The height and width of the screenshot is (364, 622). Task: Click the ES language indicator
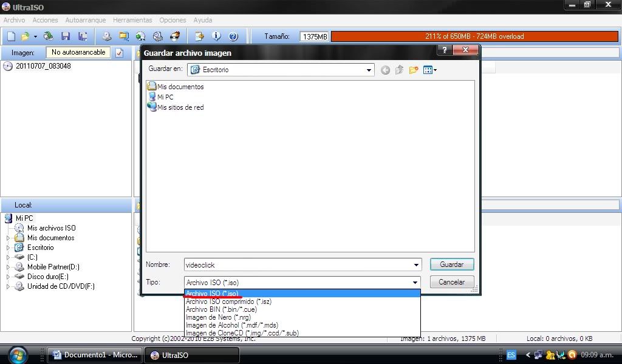coord(511,355)
